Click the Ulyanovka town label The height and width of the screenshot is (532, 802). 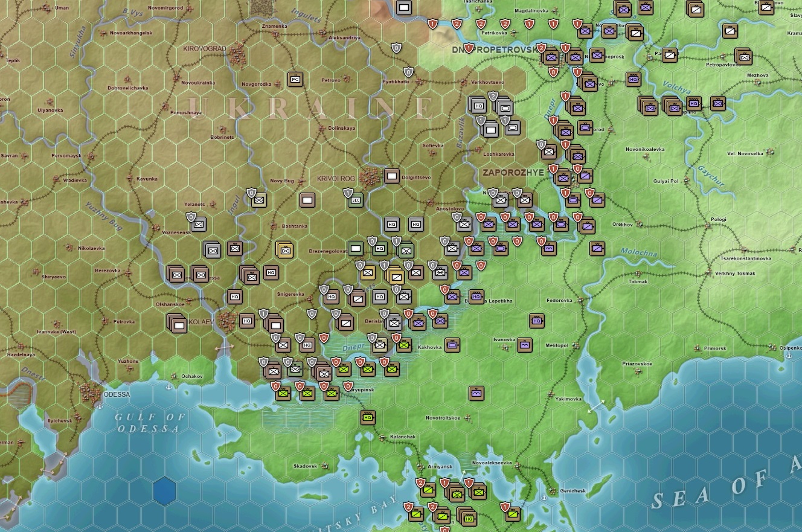click(50, 110)
